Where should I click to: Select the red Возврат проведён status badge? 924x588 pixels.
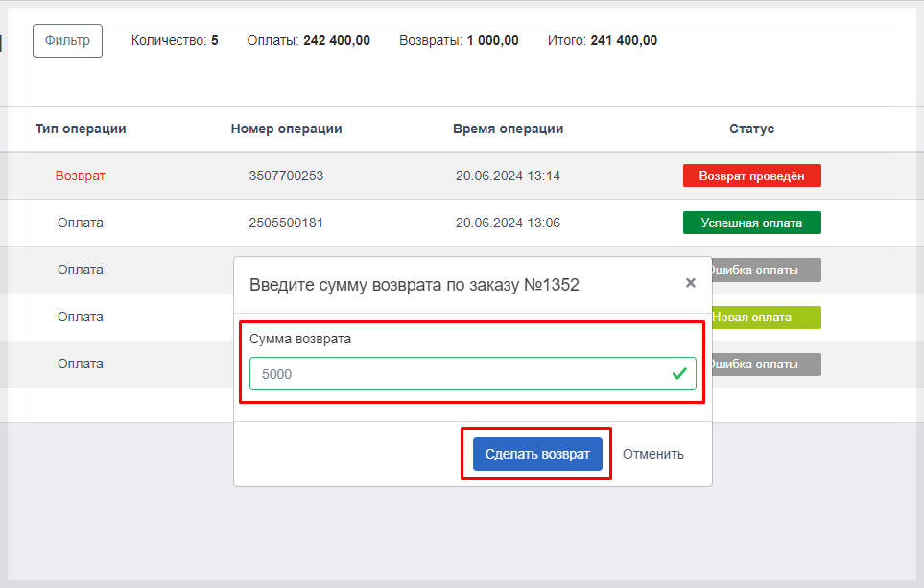tap(751, 176)
